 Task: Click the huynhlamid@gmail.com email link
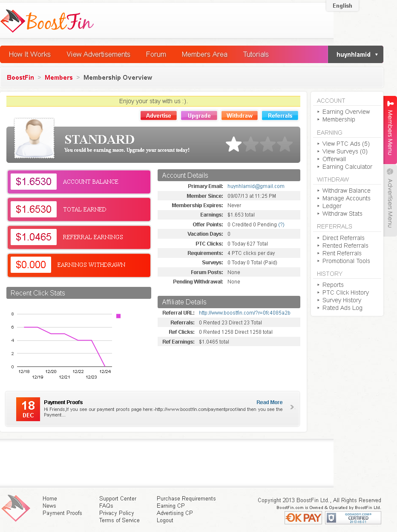pos(256,186)
